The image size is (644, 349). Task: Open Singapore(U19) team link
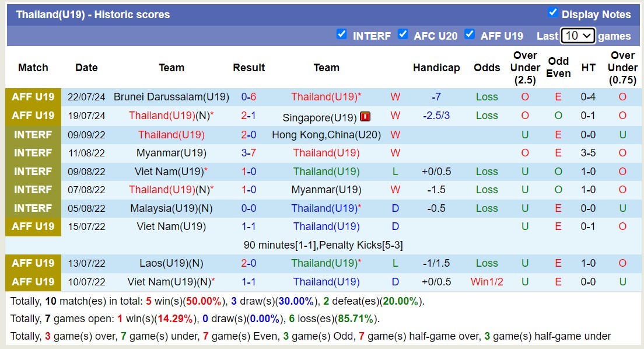pyautogui.click(x=319, y=117)
